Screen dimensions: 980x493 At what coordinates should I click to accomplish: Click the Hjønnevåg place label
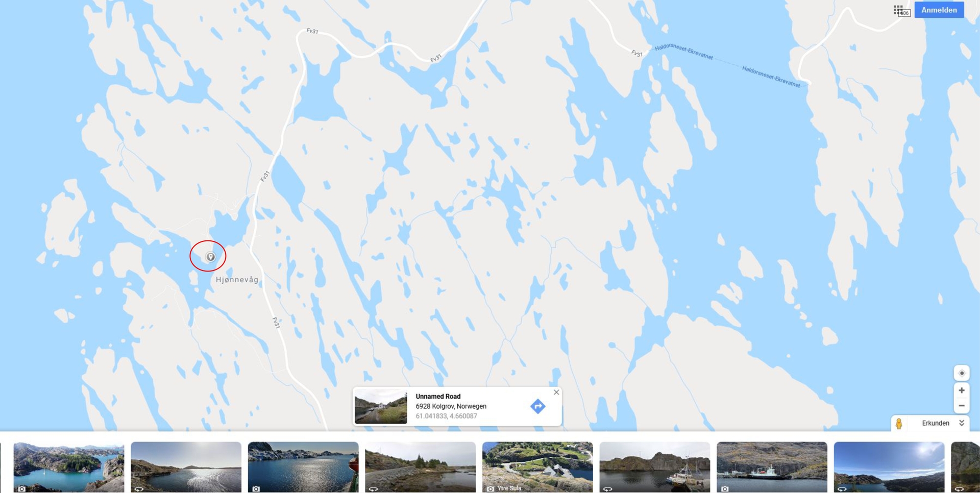(237, 280)
